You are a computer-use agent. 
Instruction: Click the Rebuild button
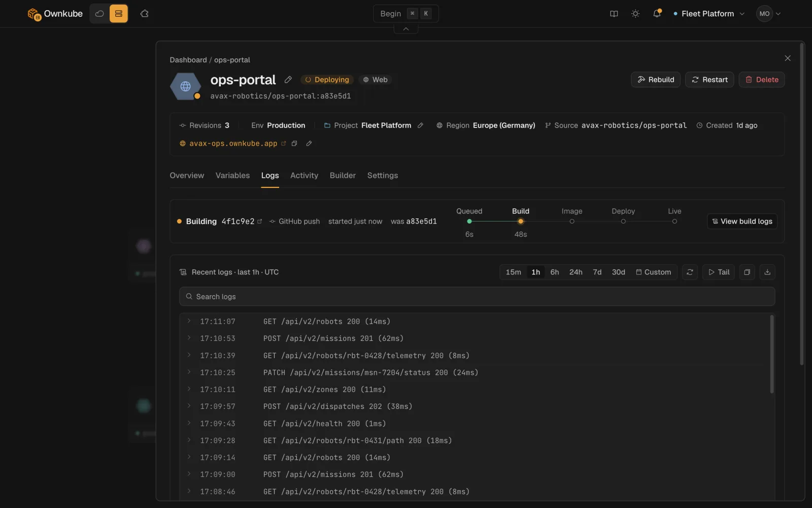pos(656,80)
